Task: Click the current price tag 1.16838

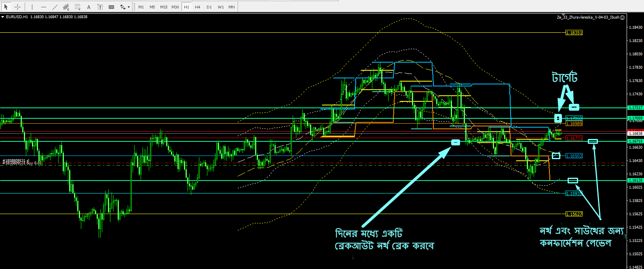Action: (x=636, y=133)
